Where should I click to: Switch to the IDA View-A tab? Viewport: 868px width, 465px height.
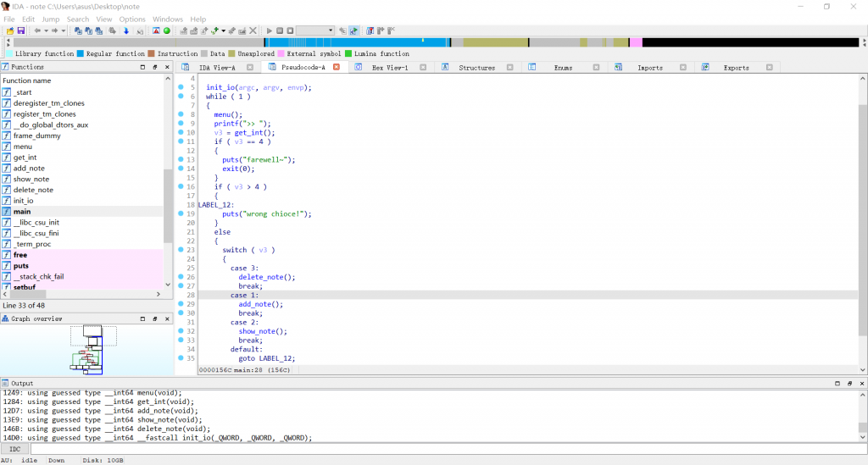217,68
